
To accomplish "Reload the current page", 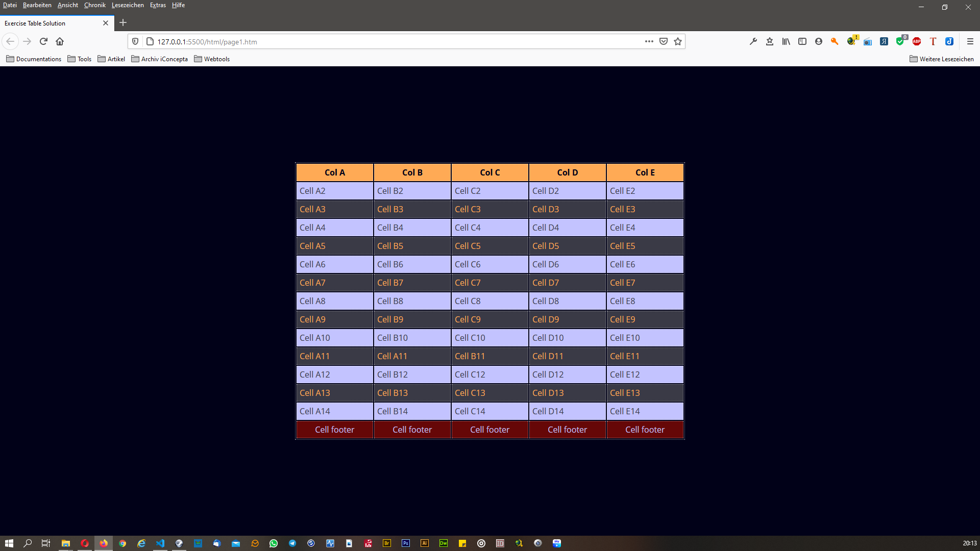I will [x=43, y=41].
